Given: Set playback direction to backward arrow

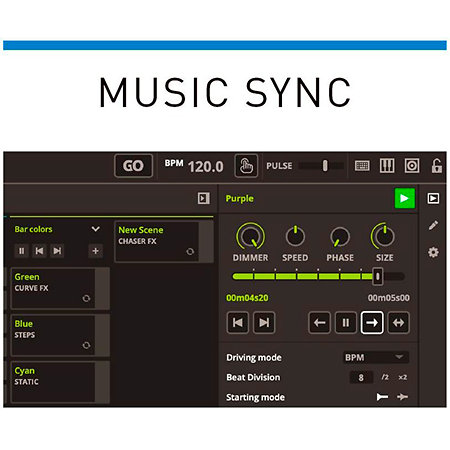Looking at the screenshot, I should tap(320, 323).
